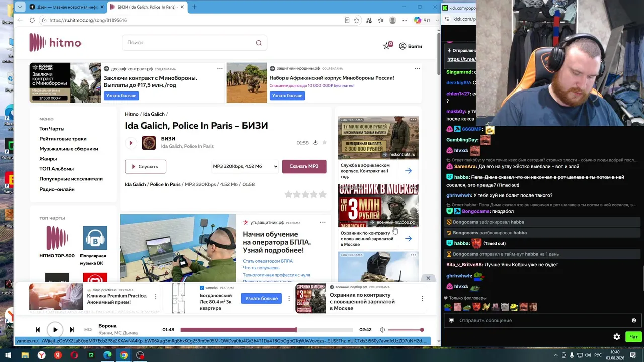Open options menu of Клиника Premium Practice ad
The width and height of the screenshot is (644, 362).
156,297
